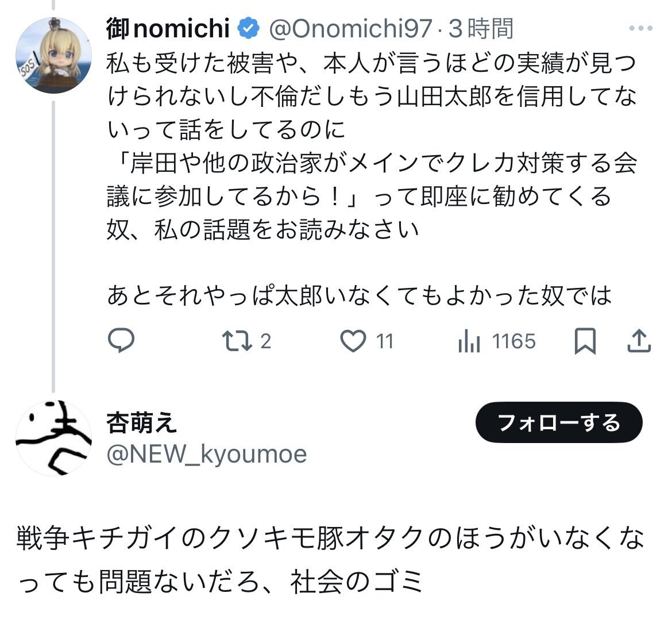Click the retweet count number 2
Screen dimensions: 672x639
(x=266, y=341)
